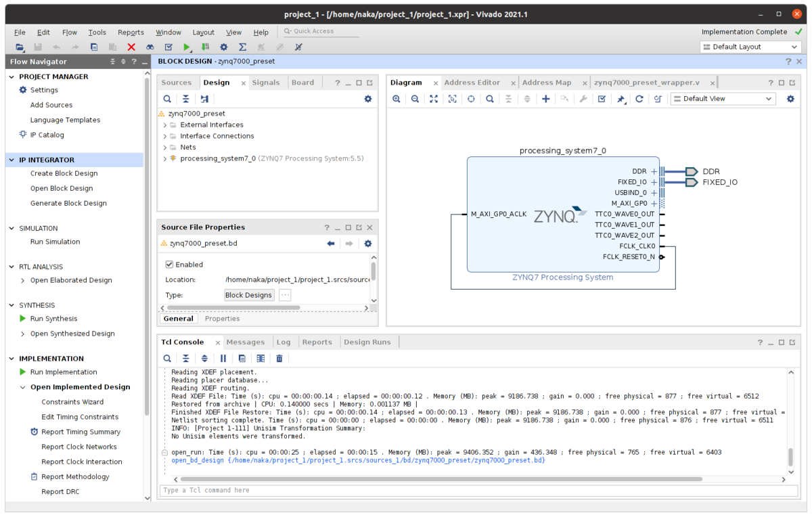Click Generate Block Design

[x=68, y=203]
